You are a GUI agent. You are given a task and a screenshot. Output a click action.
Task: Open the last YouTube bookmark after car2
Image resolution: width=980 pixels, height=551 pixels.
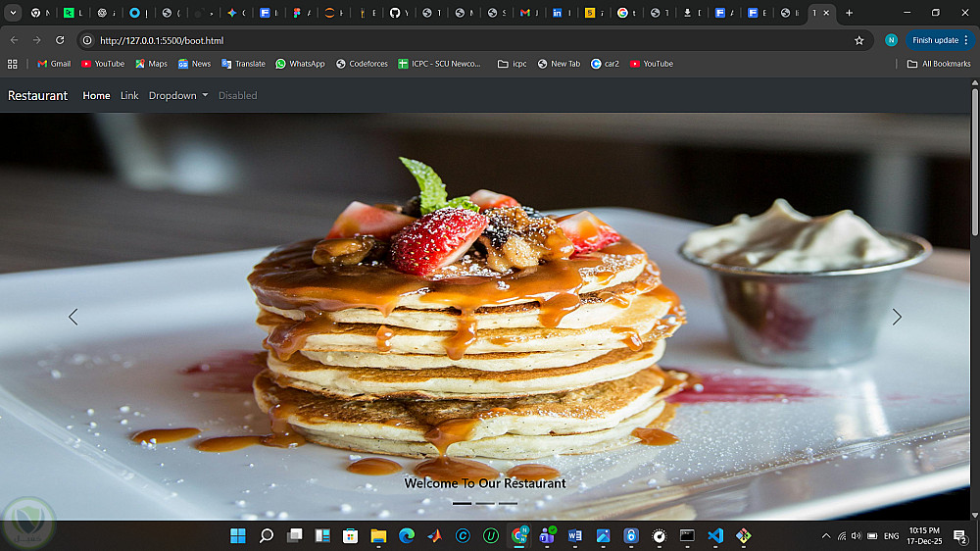652,64
